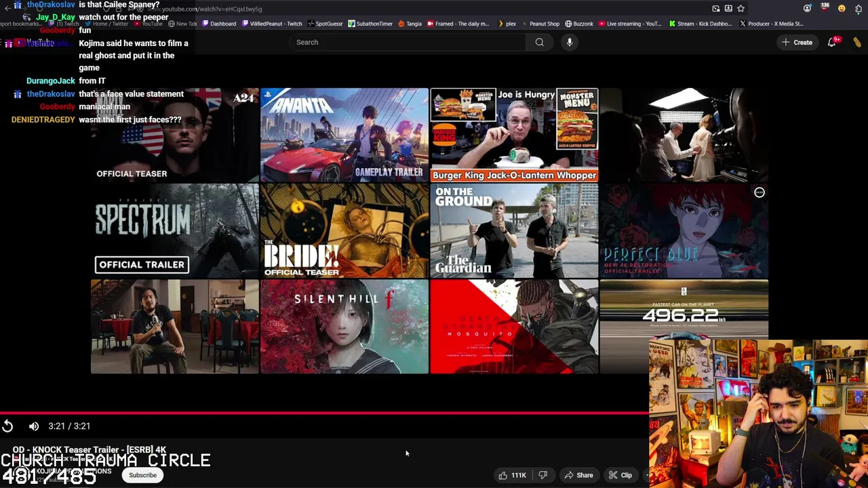Create a clip with the Clip button
Screen dimensions: 868x488
click(620, 475)
